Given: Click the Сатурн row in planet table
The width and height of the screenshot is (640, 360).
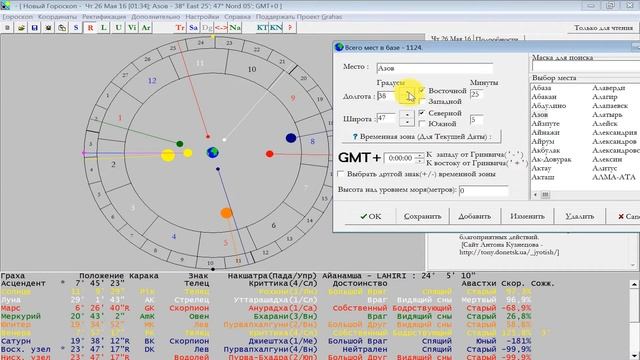Looking at the screenshot, I should 267,341.
